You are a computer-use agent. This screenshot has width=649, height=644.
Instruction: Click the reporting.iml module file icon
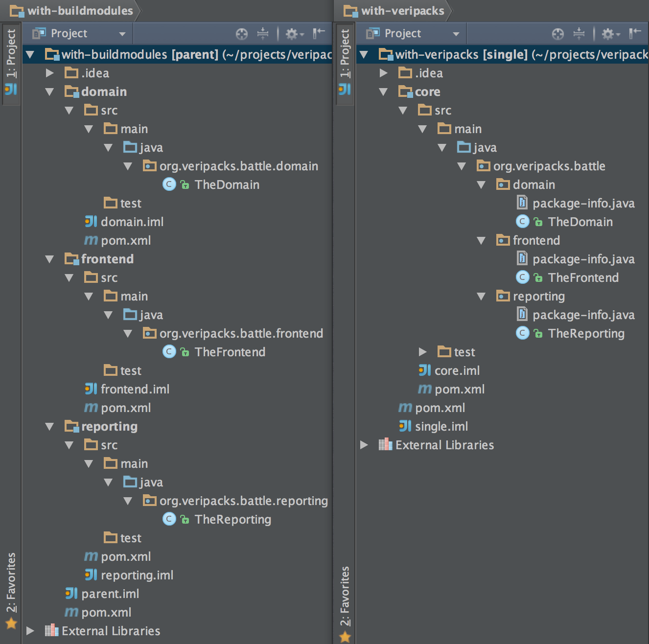[91, 575]
